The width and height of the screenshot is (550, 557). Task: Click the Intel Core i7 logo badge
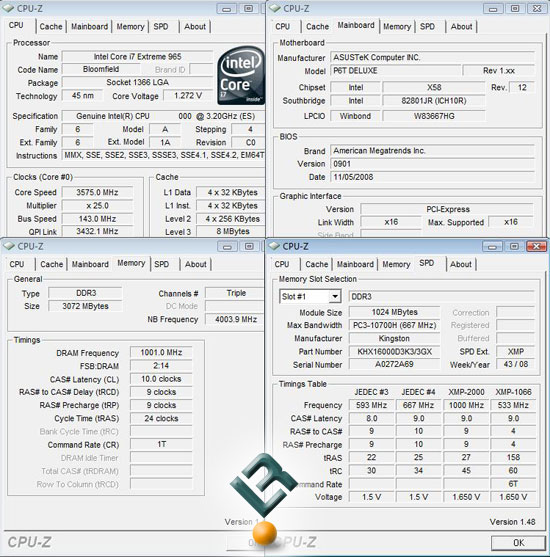[x=241, y=76]
